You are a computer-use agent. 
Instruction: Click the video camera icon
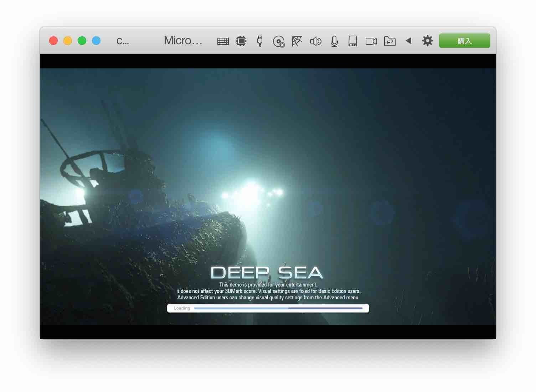[371, 41]
